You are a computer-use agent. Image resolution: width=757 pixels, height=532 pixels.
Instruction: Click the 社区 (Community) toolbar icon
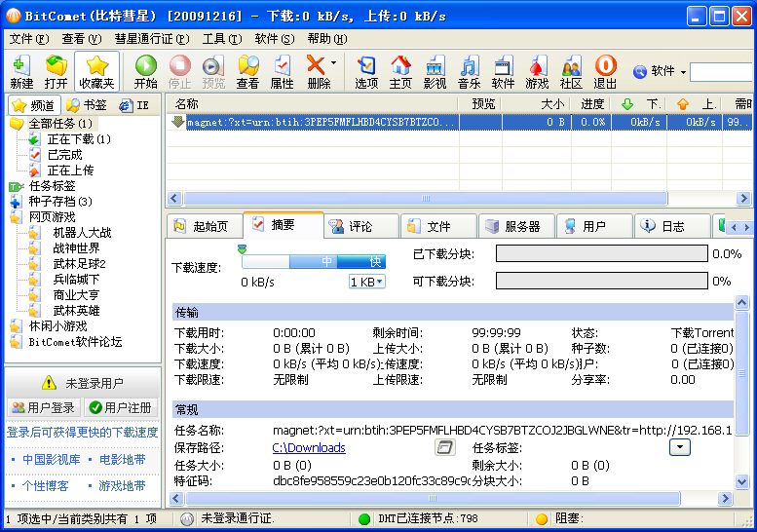[571, 71]
